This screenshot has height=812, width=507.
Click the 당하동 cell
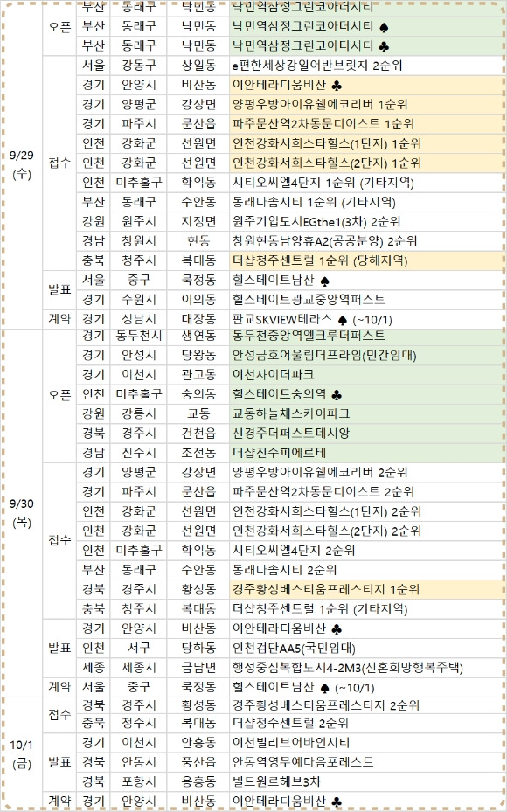pyautogui.click(x=198, y=649)
